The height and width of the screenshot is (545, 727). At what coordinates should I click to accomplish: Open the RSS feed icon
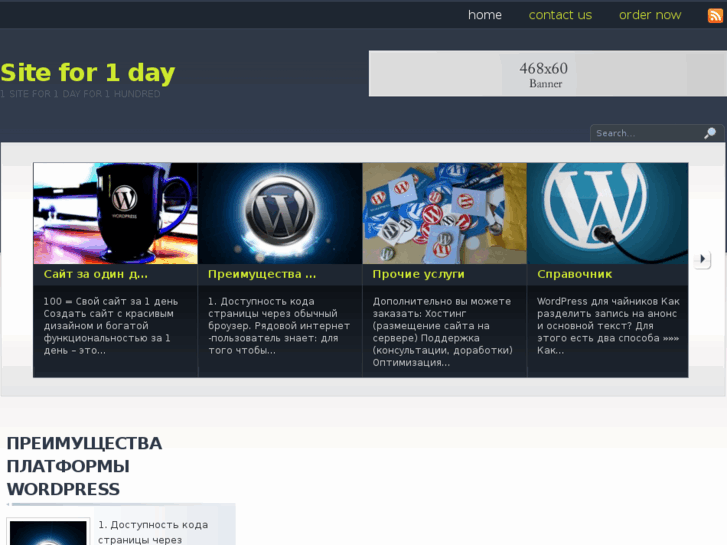click(715, 15)
